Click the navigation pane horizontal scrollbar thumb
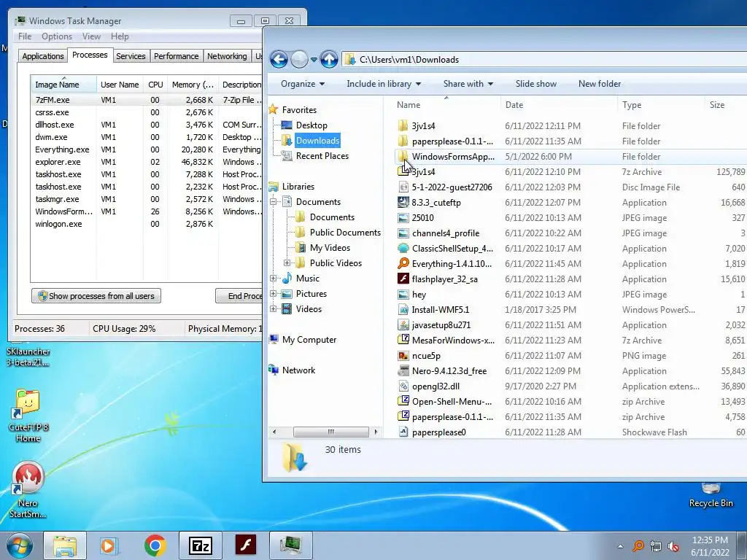747x560 pixels. coord(330,432)
